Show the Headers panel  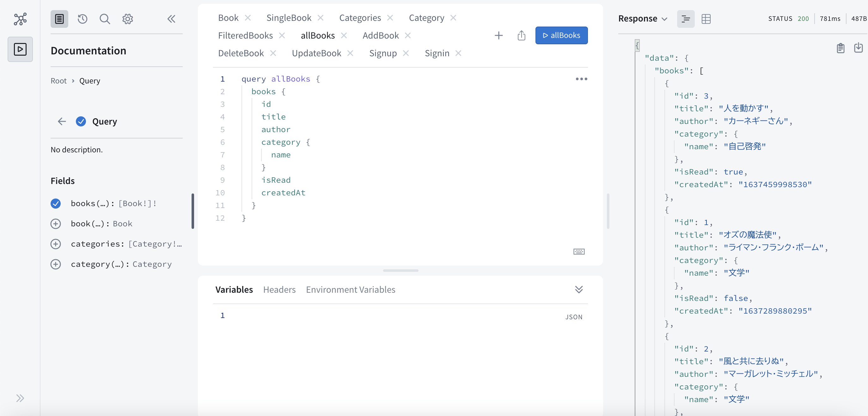(279, 289)
